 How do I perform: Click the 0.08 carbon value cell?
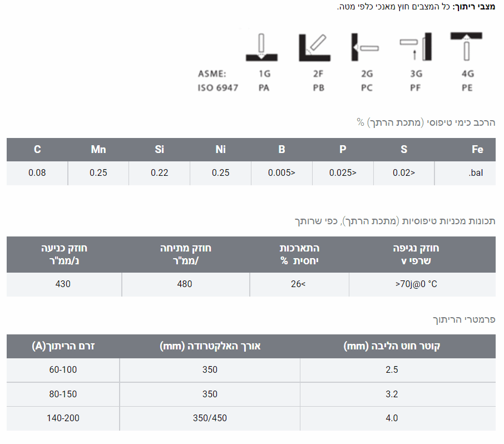point(37,173)
